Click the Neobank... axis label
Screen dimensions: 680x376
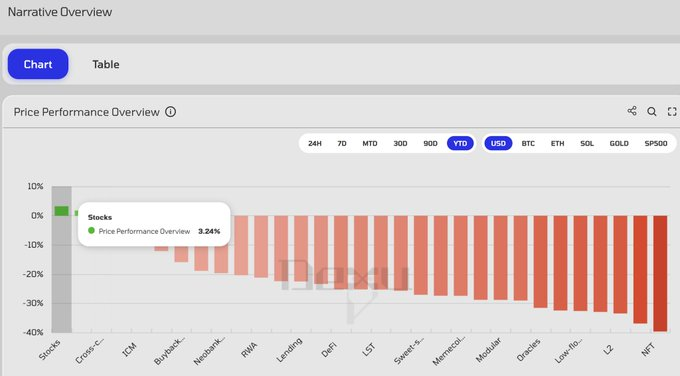tap(209, 351)
